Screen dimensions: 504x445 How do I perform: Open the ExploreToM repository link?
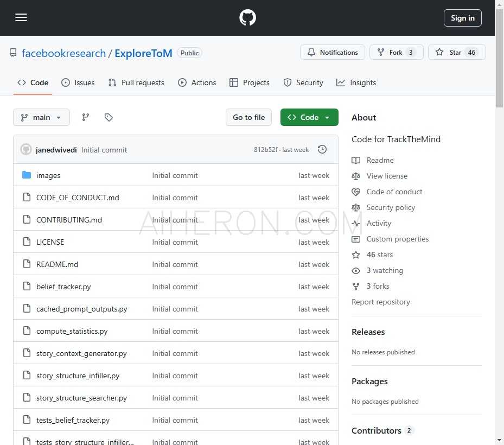143,53
